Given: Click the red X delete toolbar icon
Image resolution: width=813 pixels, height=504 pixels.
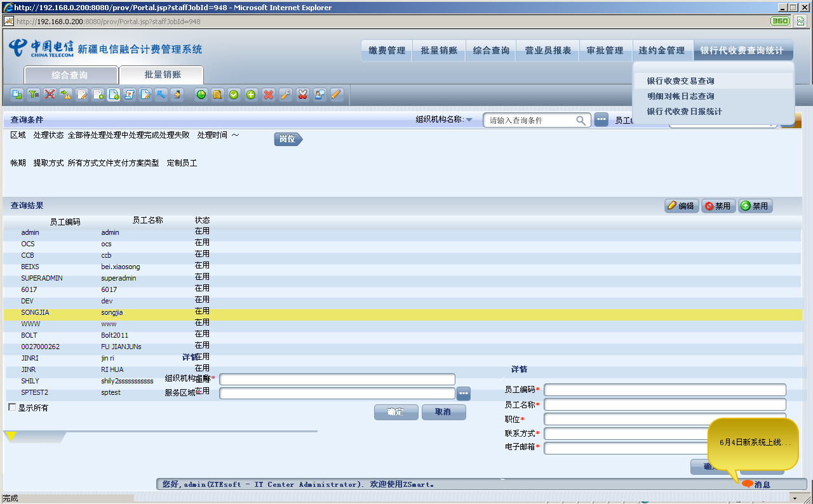Looking at the screenshot, I should (x=268, y=95).
